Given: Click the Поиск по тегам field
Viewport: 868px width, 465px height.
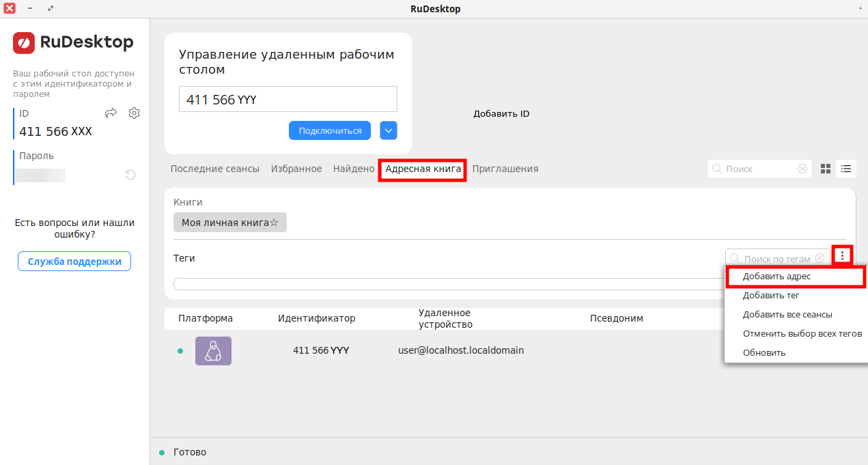Looking at the screenshot, I should point(778,258).
